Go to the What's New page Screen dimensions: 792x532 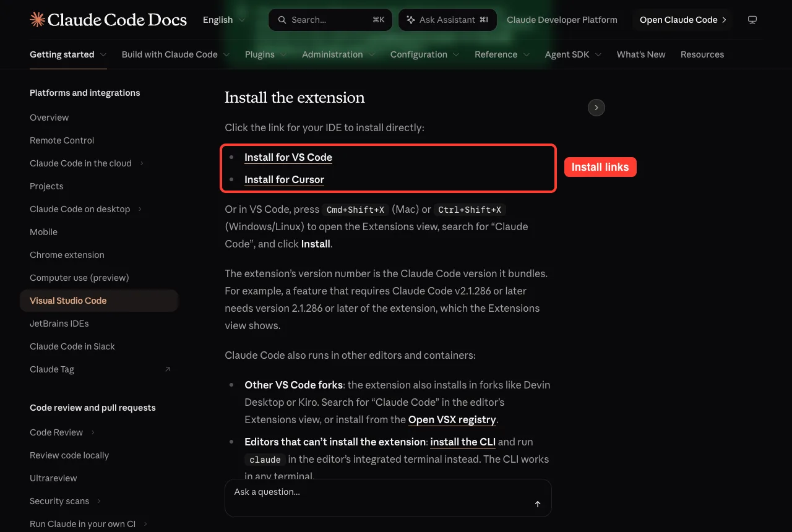(641, 54)
